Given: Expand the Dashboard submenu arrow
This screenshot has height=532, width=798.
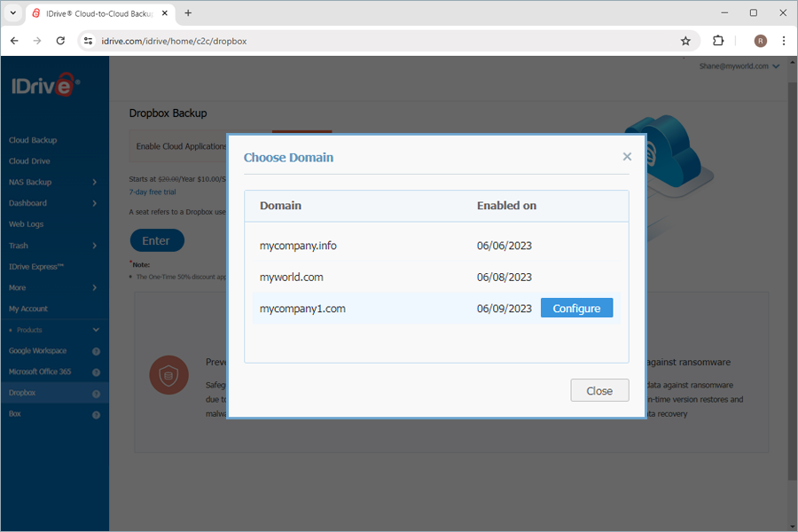Looking at the screenshot, I should click(95, 203).
